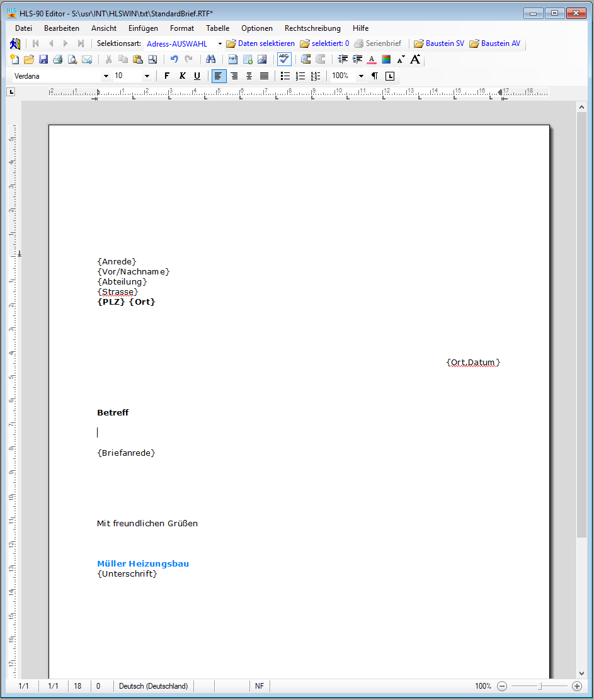Open print preview

(72, 59)
